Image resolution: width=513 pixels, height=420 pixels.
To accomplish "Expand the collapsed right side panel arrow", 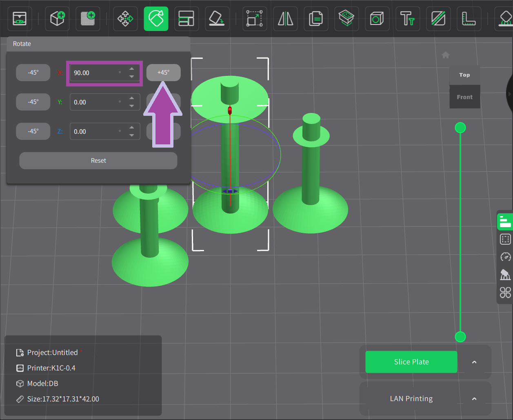I will click(509, 94).
